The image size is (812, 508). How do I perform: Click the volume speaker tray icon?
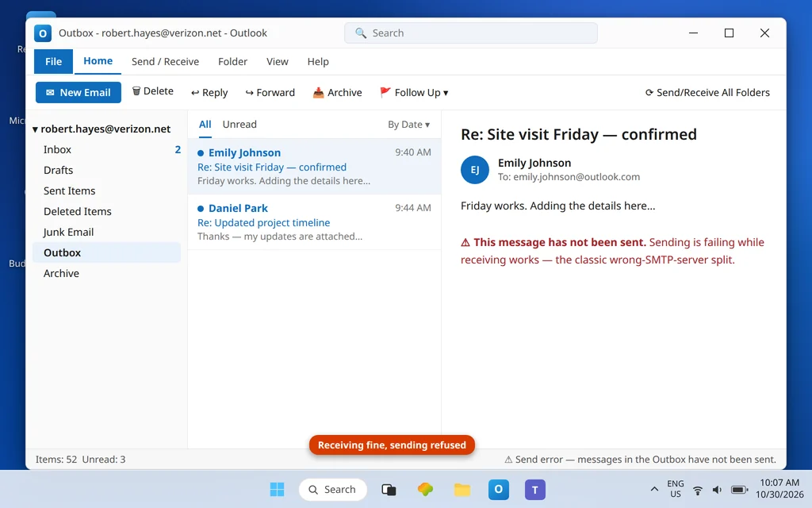pyautogui.click(x=717, y=490)
